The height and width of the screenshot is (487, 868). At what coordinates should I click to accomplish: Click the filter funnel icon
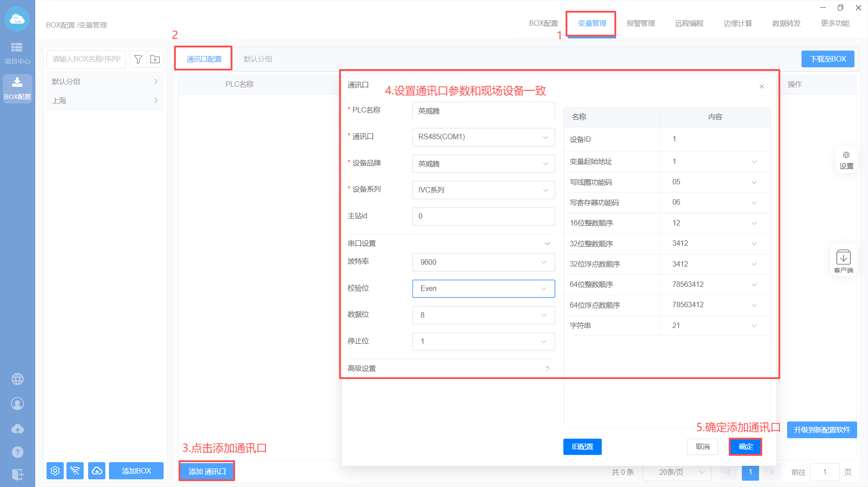point(138,59)
